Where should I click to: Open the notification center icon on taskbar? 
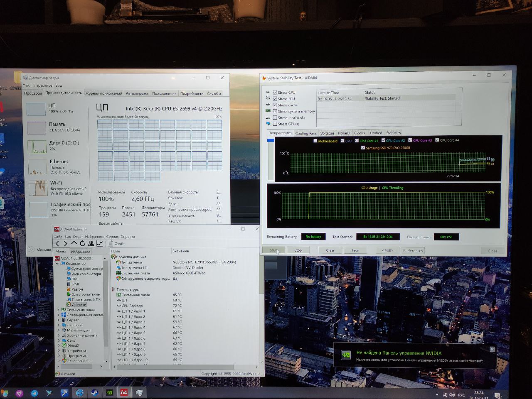498,395
